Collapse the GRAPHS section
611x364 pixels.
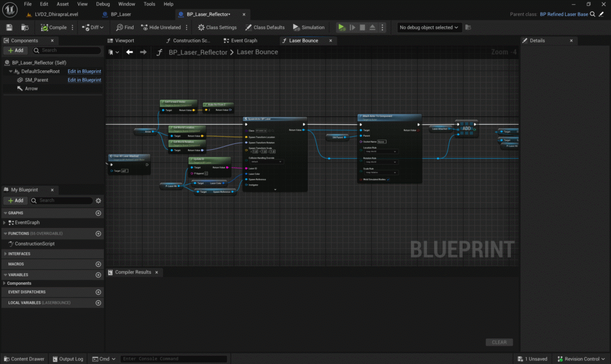tap(5, 213)
